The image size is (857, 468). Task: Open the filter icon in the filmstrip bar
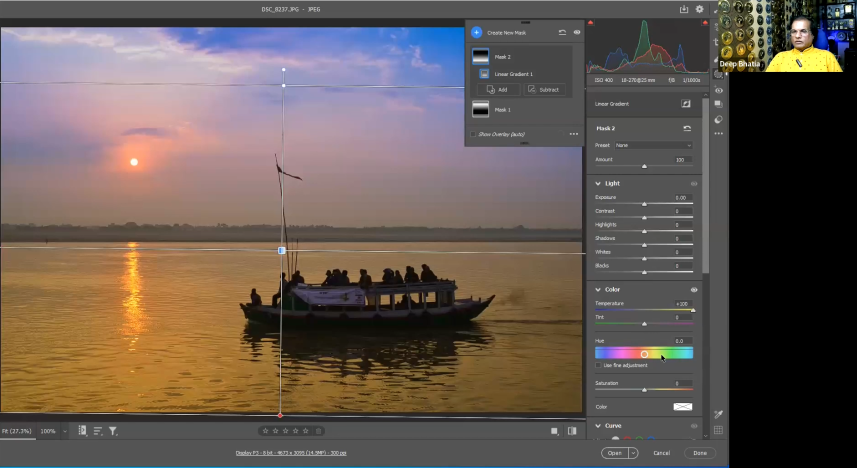[x=113, y=431]
